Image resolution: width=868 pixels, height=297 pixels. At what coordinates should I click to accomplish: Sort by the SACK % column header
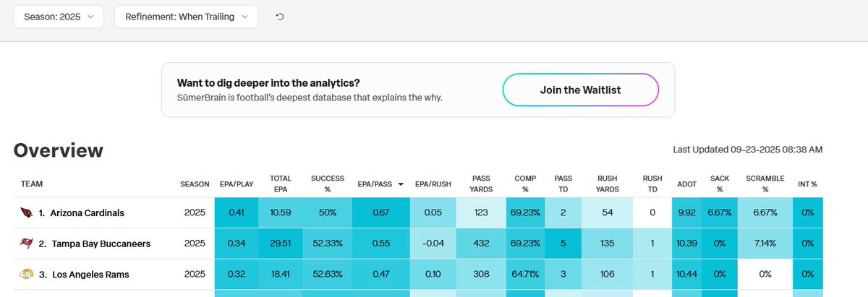point(720,184)
